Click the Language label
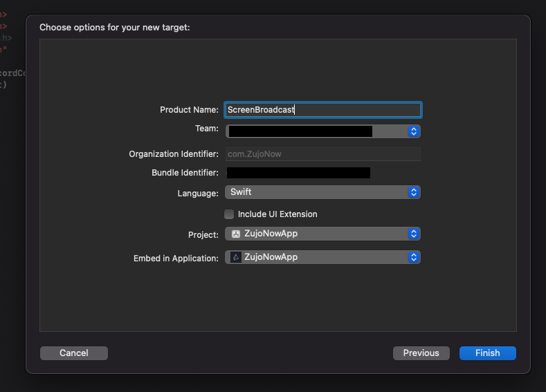This screenshot has height=392, width=546. click(x=198, y=194)
